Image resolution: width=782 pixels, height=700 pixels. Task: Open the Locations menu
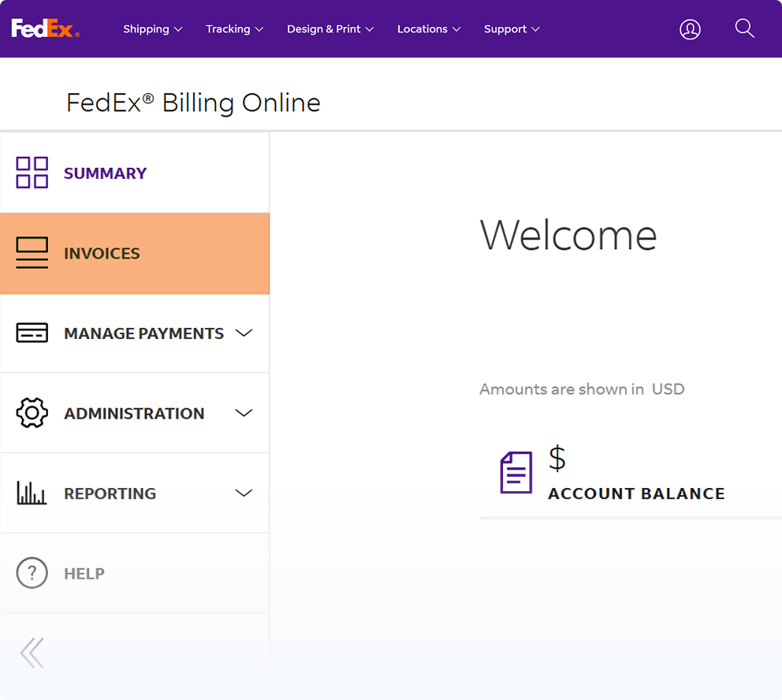point(429,29)
